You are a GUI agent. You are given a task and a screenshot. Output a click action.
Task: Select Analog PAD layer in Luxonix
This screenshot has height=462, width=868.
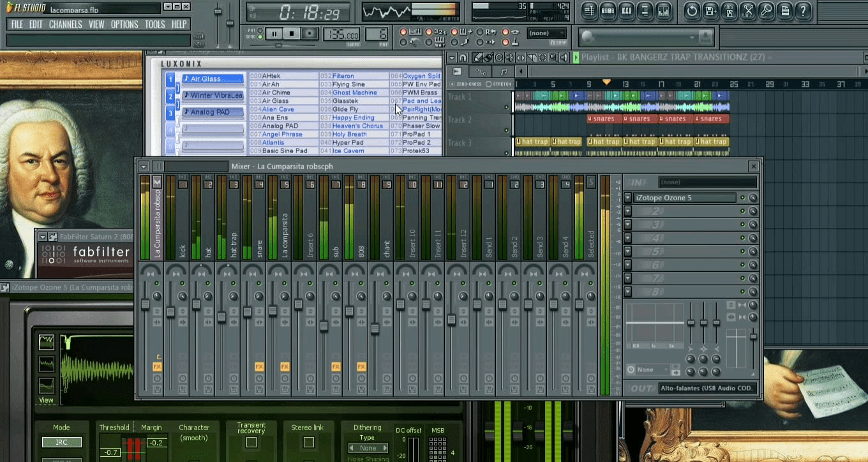pyautogui.click(x=213, y=112)
